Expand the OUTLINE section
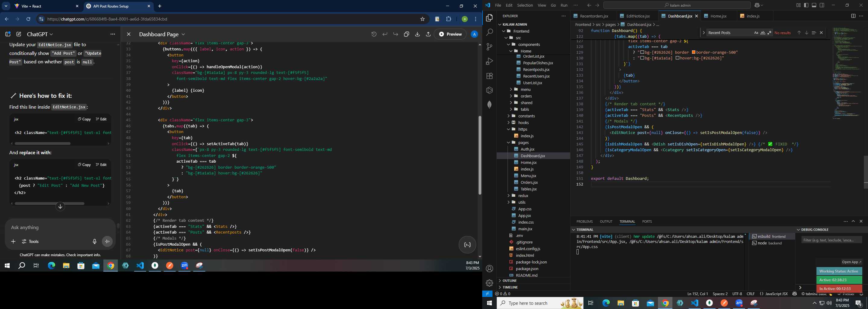The width and height of the screenshot is (868, 309). pyautogui.click(x=509, y=281)
